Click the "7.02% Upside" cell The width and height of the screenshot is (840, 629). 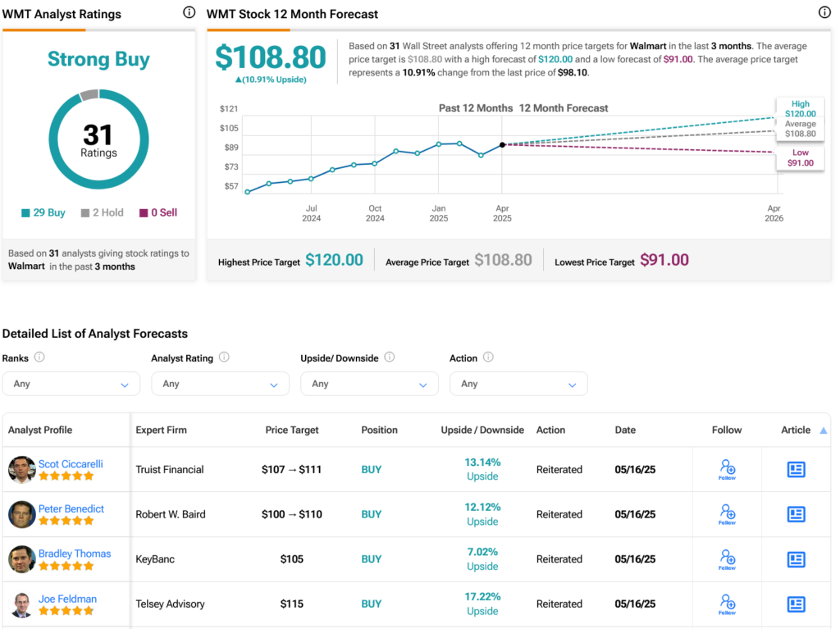[x=482, y=558]
